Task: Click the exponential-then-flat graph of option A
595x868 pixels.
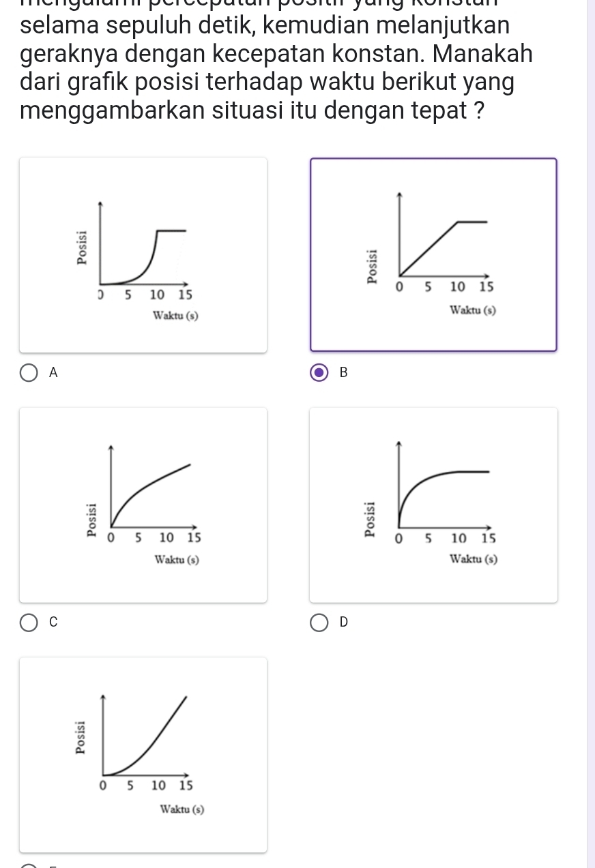Action: [143, 255]
